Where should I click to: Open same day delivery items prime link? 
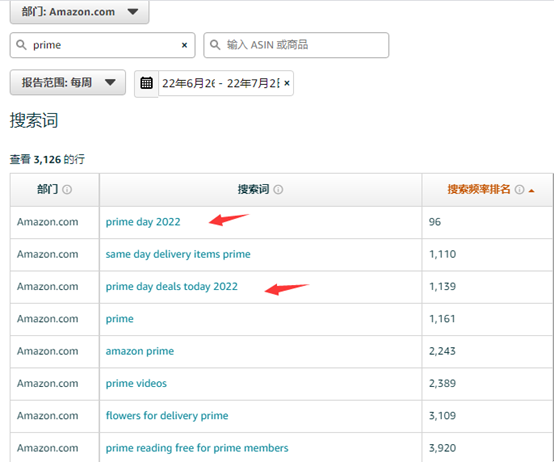tap(178, 254)
